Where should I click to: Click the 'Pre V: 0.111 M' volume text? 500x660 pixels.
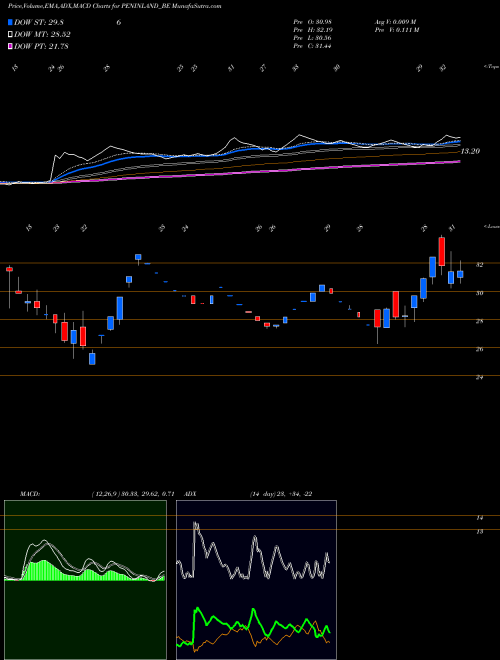pyautogui.click(x=396, y=30)
